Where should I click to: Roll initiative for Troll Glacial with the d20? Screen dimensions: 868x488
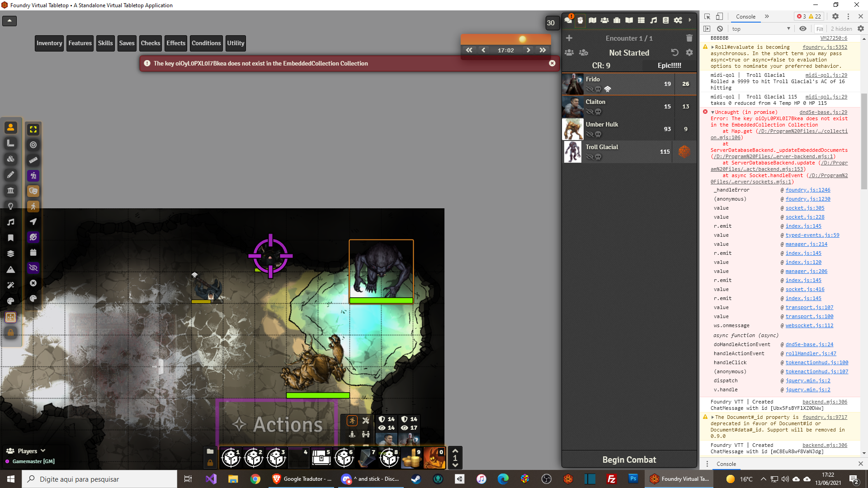pyautogui.click(x=685, y=152)
